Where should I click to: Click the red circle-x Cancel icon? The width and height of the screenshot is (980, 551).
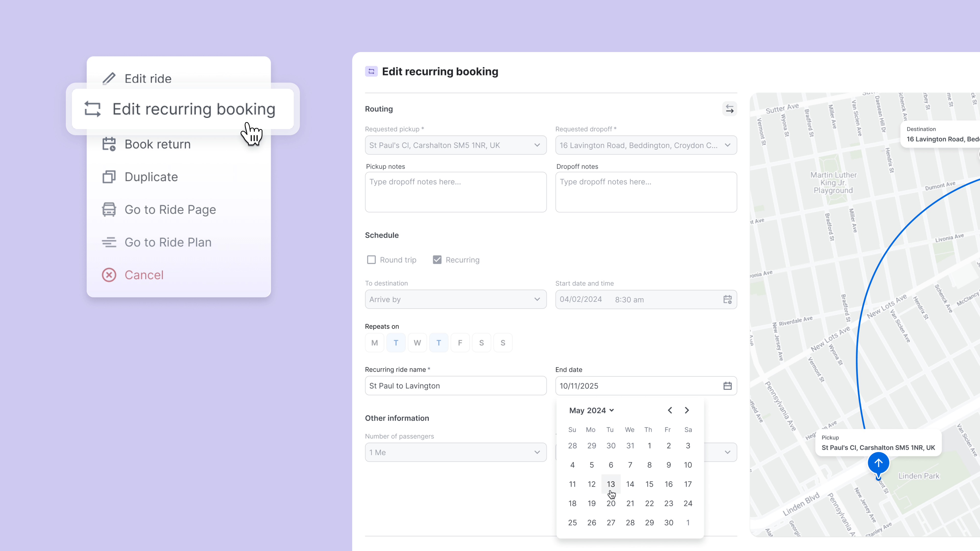click(x=109, y=275)
